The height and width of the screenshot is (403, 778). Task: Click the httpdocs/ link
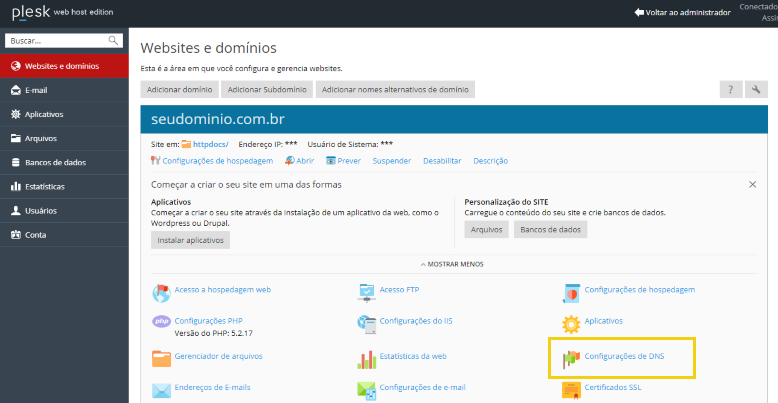point(211,144)
